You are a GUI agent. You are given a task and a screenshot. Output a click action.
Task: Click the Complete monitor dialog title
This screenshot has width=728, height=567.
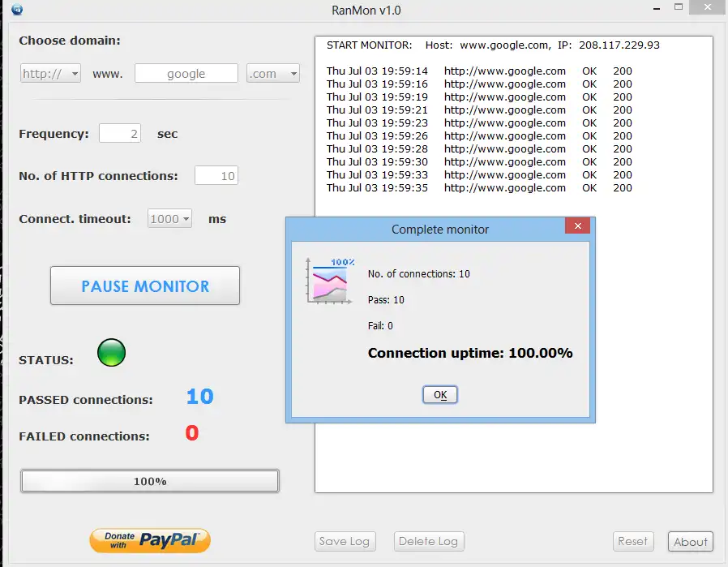tap(439, 230)
